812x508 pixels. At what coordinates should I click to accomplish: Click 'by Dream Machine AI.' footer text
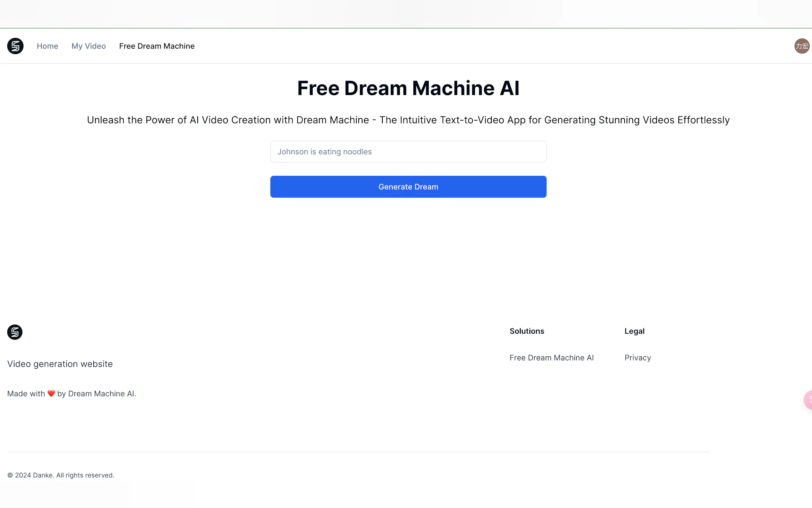97,393
